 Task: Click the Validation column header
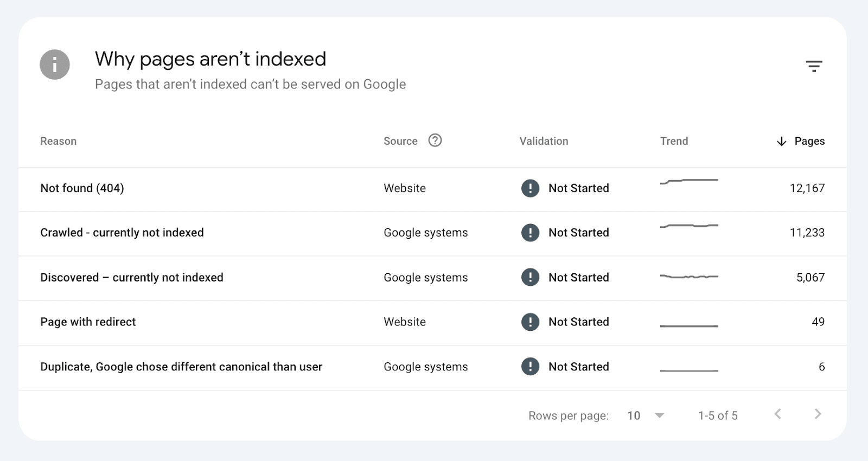[544, 142]
